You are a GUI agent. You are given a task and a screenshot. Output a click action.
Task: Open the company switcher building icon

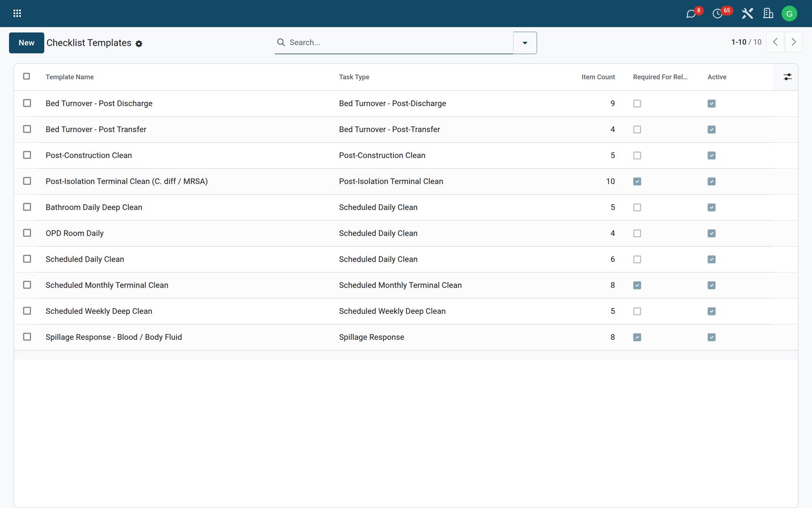pos(768,13)
